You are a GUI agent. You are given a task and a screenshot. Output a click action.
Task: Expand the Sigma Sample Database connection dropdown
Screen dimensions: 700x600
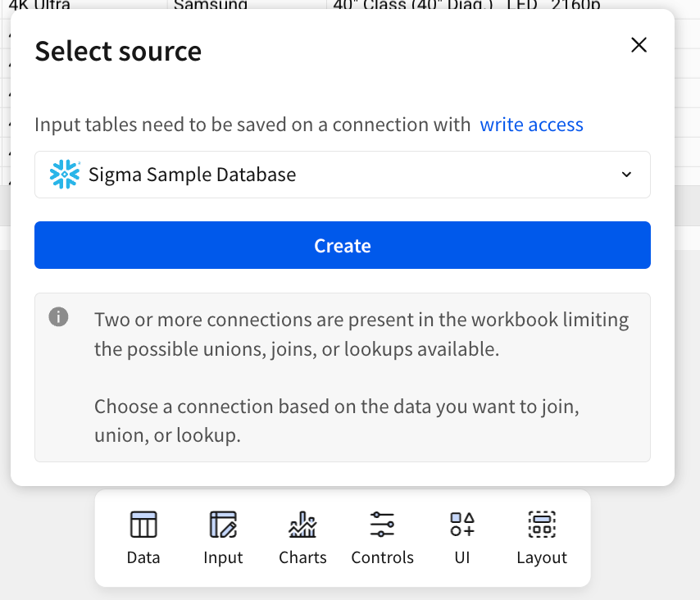343,175
